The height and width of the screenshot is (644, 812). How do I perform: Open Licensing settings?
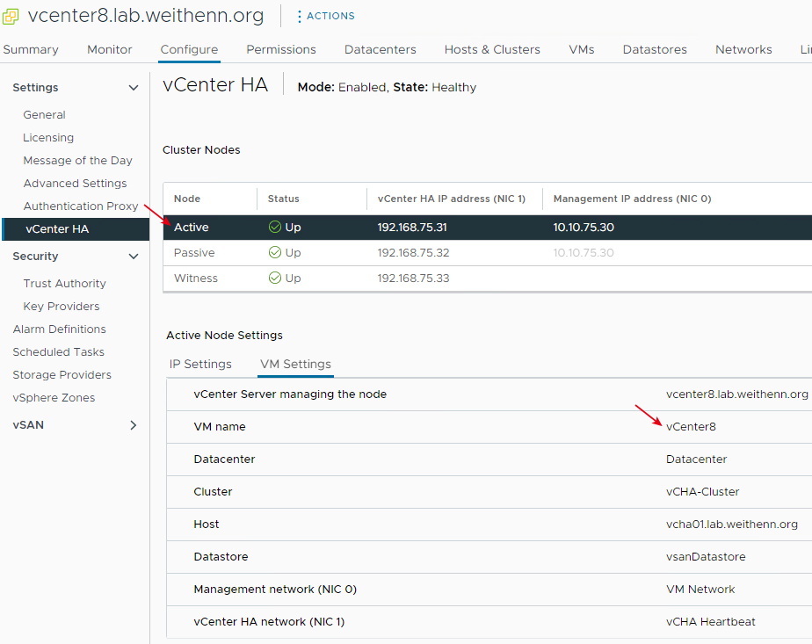(x=48, y=138)
